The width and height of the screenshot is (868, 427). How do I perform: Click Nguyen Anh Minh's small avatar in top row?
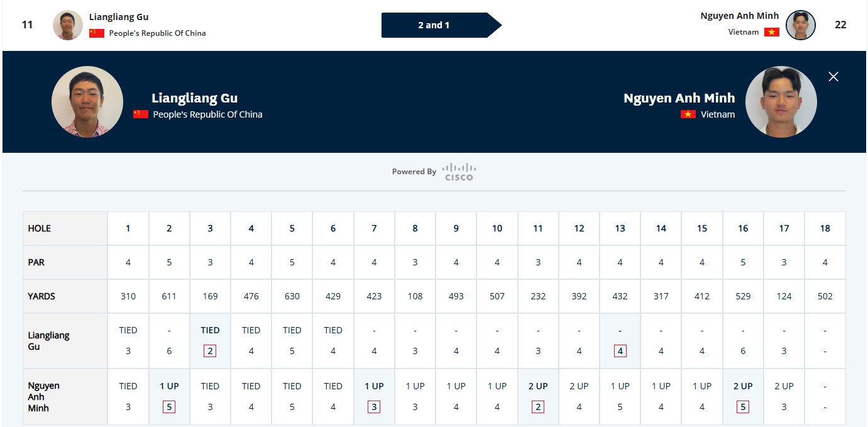pyautogui.click(x=801, y=25)
